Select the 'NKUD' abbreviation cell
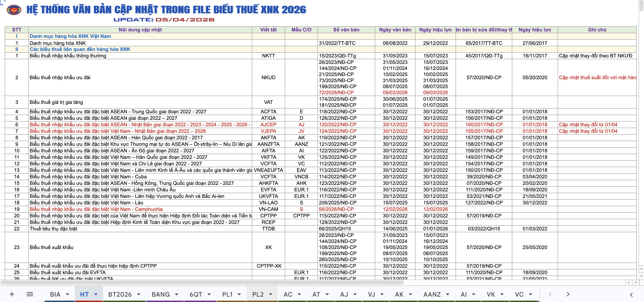This screenshot has width=644, height=302. pos(268,77)
